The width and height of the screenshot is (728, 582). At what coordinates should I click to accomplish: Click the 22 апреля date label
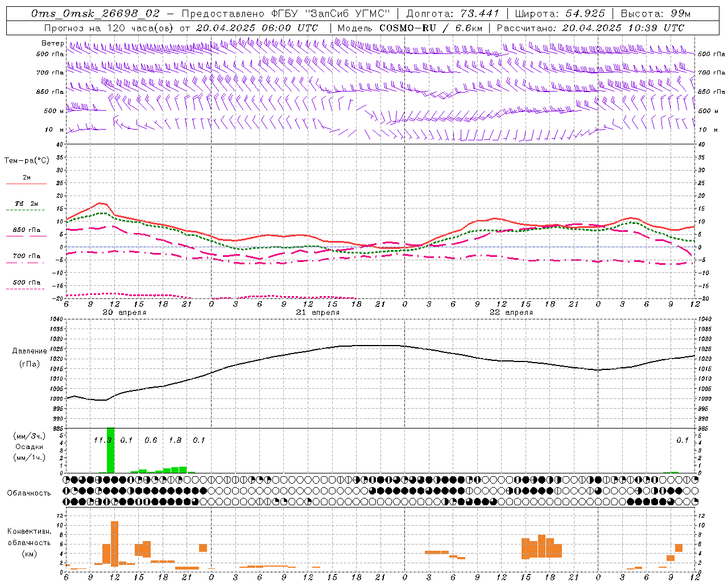click(511, 313)
